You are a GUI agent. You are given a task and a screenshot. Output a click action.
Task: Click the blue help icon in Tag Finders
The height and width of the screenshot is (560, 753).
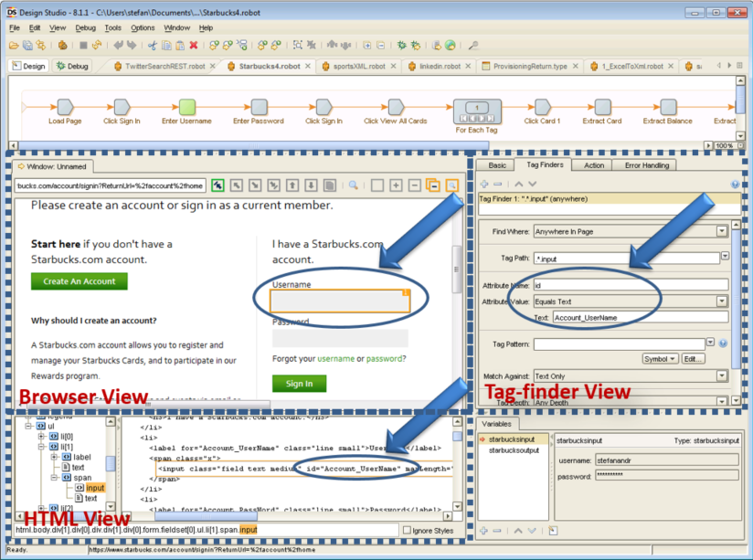[x=735, y=184]
